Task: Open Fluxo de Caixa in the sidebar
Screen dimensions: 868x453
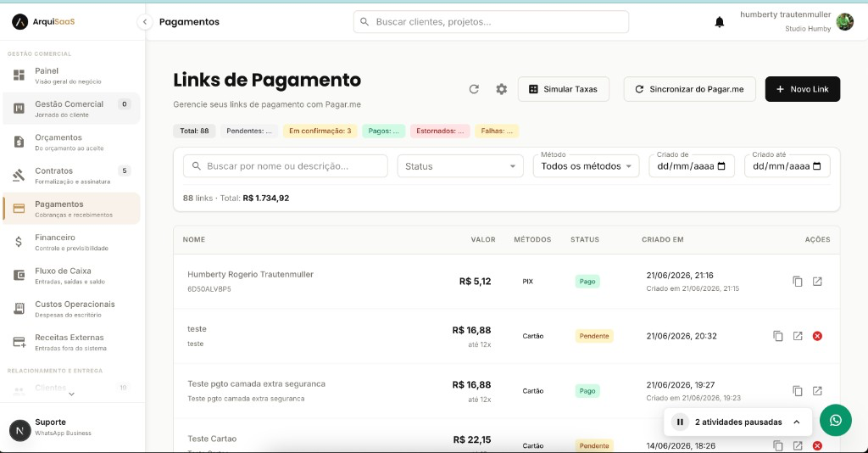Action: point(71,275)
